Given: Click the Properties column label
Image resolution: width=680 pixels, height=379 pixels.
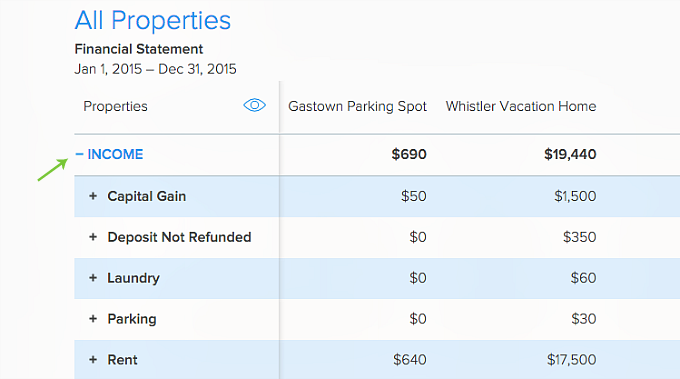Looking at the screenshot, I should [115, 106].
